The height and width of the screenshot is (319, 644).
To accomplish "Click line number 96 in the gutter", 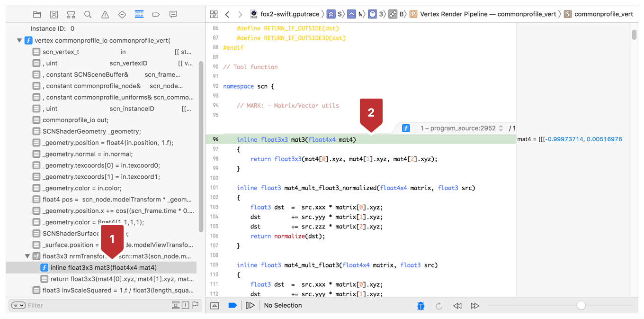I will click(215, 139).
